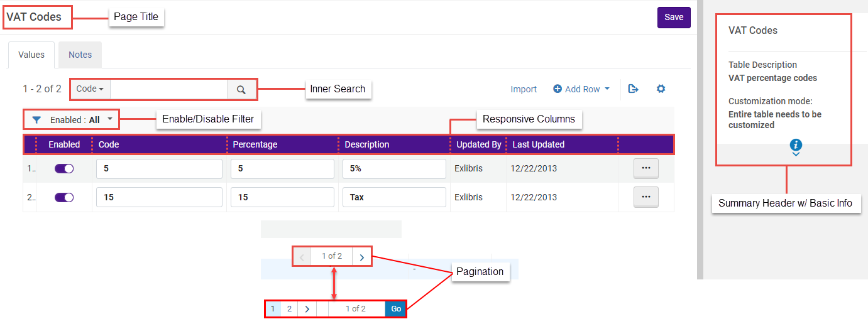Select page 1 in lower pagination

[x=273, y=309]
